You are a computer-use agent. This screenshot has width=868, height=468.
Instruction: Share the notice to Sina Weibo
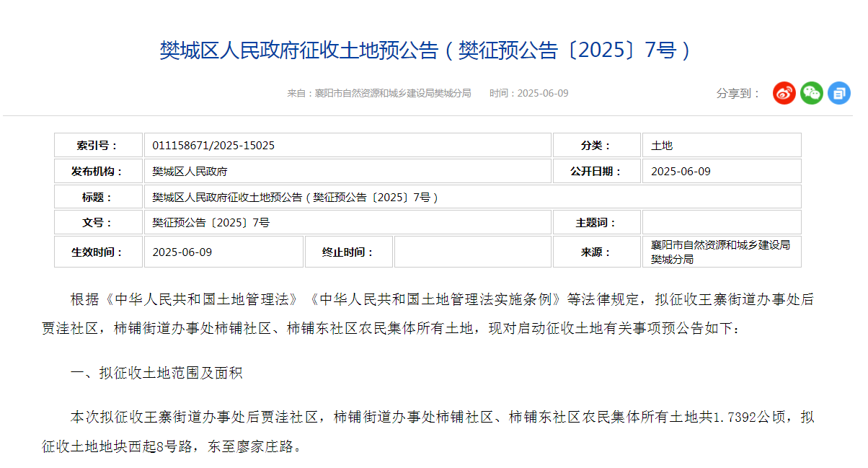pos(784,93)
